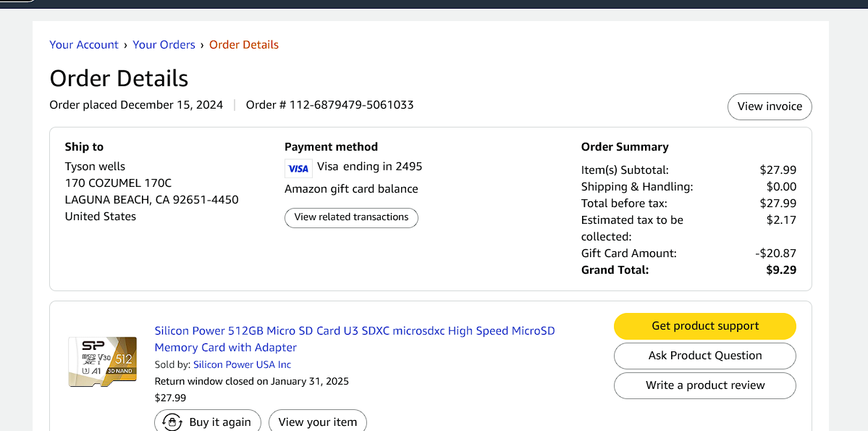This screenshot has height=431, width=868.
Task: Click the Order Details breadcrumb
Action: point(244,45)
